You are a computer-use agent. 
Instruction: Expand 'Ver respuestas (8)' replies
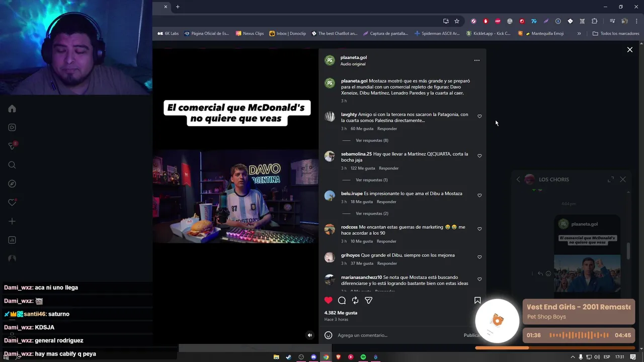[372, 140]
